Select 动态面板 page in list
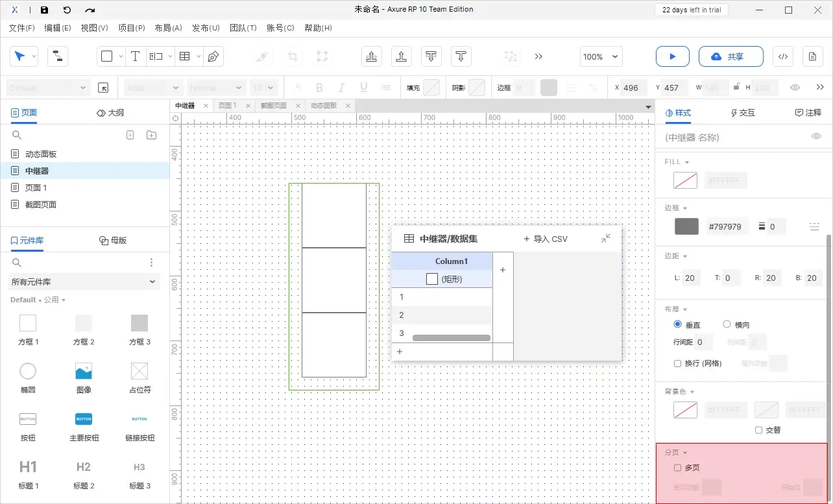 tap(84, 154)
